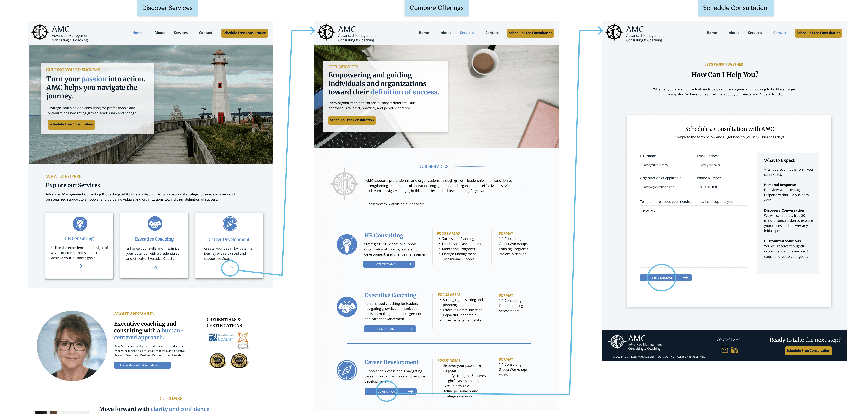Open Home in Compare Offerings nav
The height and width of the screenshot is (414, 868).
(424, 33)
